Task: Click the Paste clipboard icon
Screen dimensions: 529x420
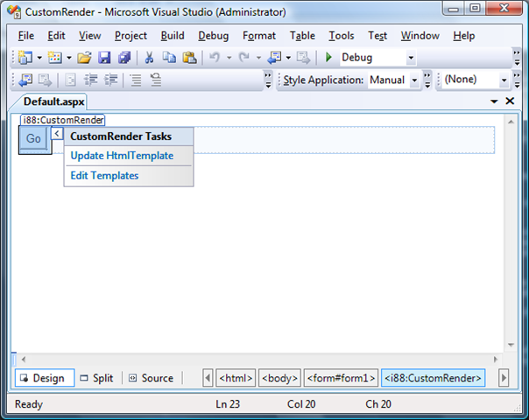Action: 189,58
